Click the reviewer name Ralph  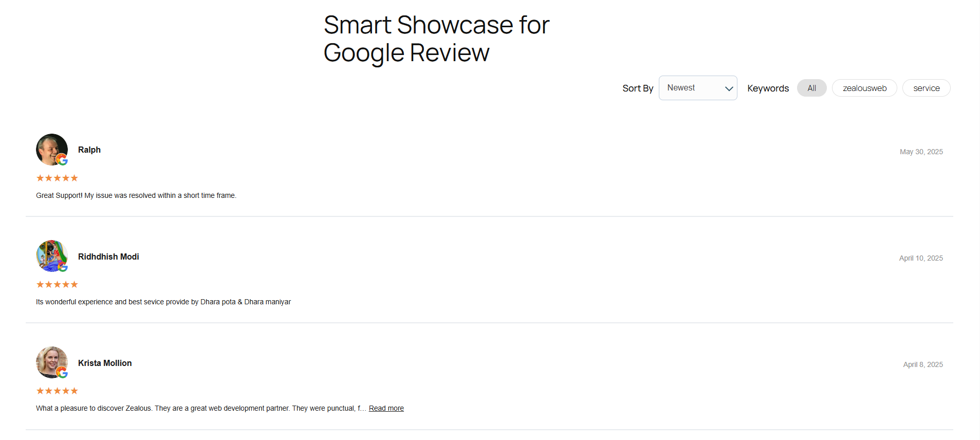(89, 150)
